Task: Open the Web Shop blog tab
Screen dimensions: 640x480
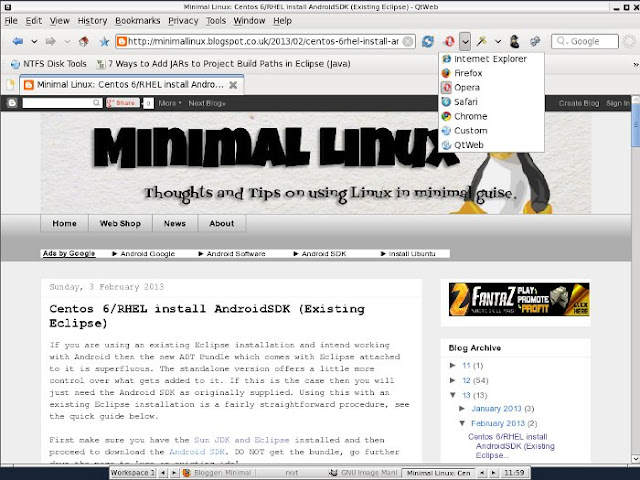Action: [120, 223]
